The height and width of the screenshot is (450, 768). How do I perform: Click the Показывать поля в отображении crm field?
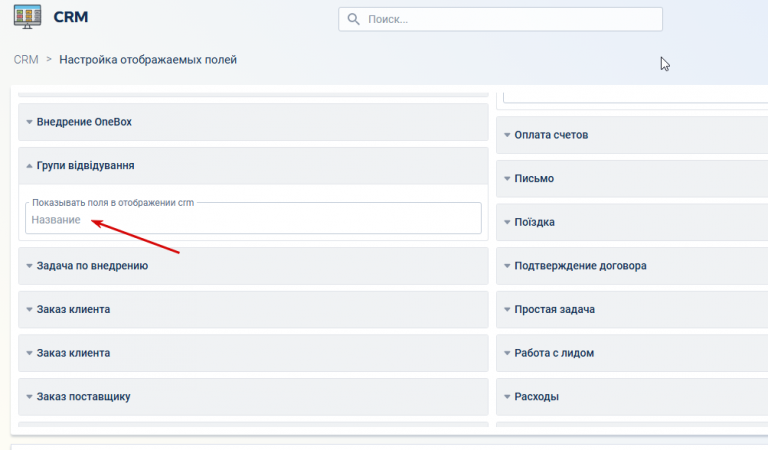(253, 218)
